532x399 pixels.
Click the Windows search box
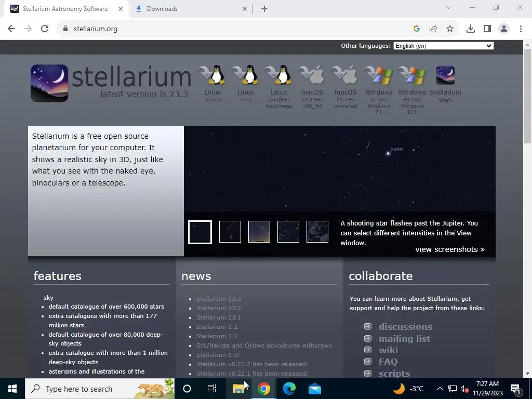point(100,389)
